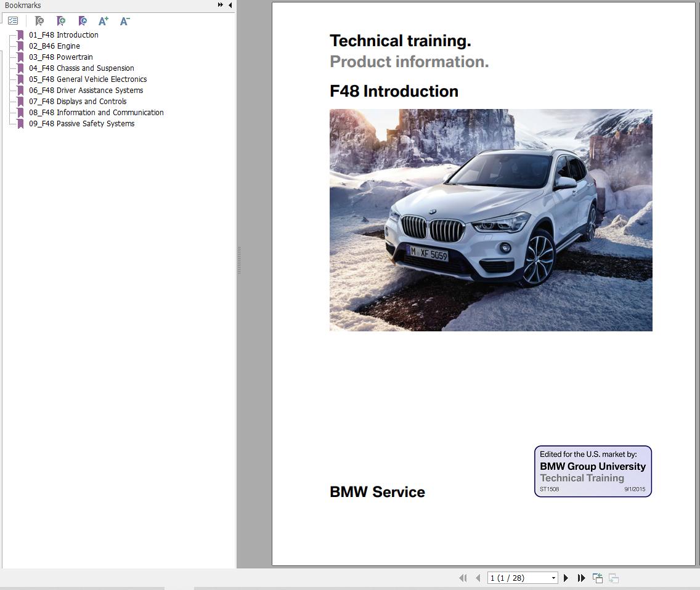Select the 03_F48 Powertrain bookmark
Screen dimensions: 700x590
[x=61, y=57]
